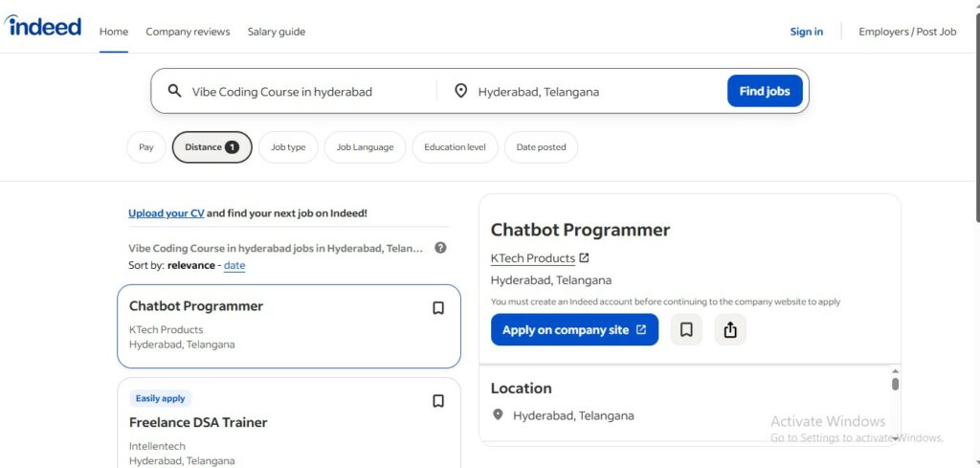Open the Date posted filter
This screenshot has width=980, height=468.
click(x=542, y=147)
